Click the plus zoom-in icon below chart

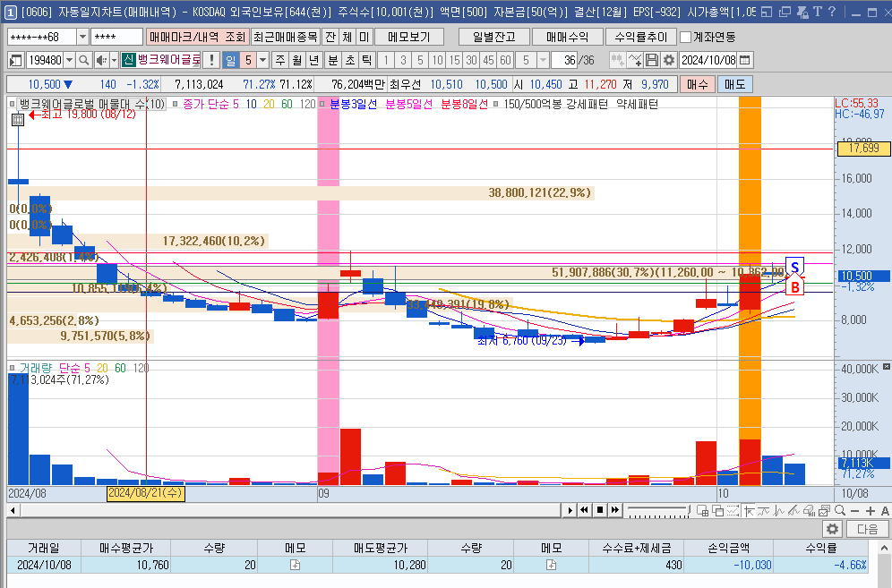pos(870,511)
